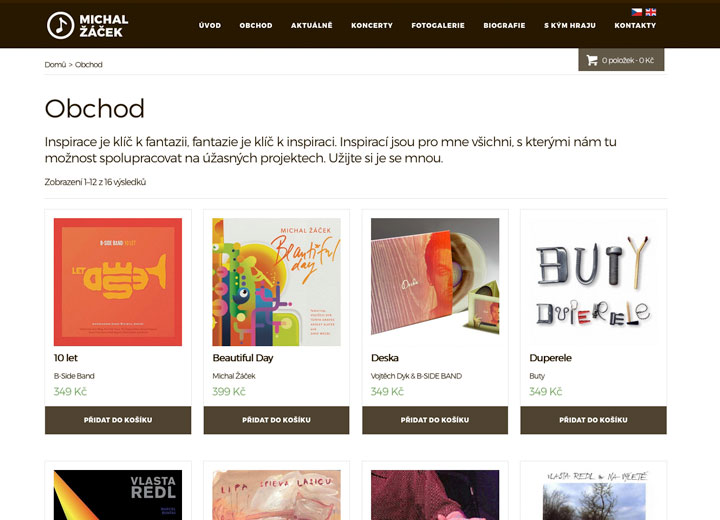Image resolution: width=720 pixels, height=520 pixels.
Task: Switch language via the British flag icon
Action: click(x=651, y=12)
